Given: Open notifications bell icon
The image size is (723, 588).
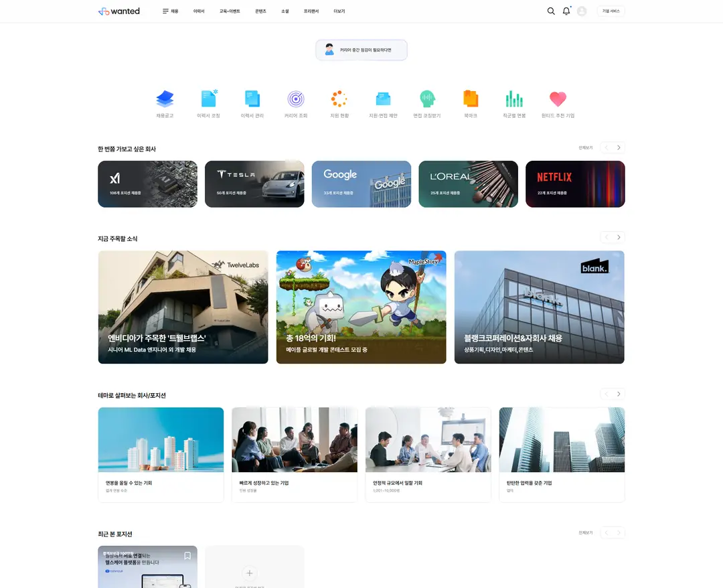Looking at the screenshot, I should pos(566,11).
